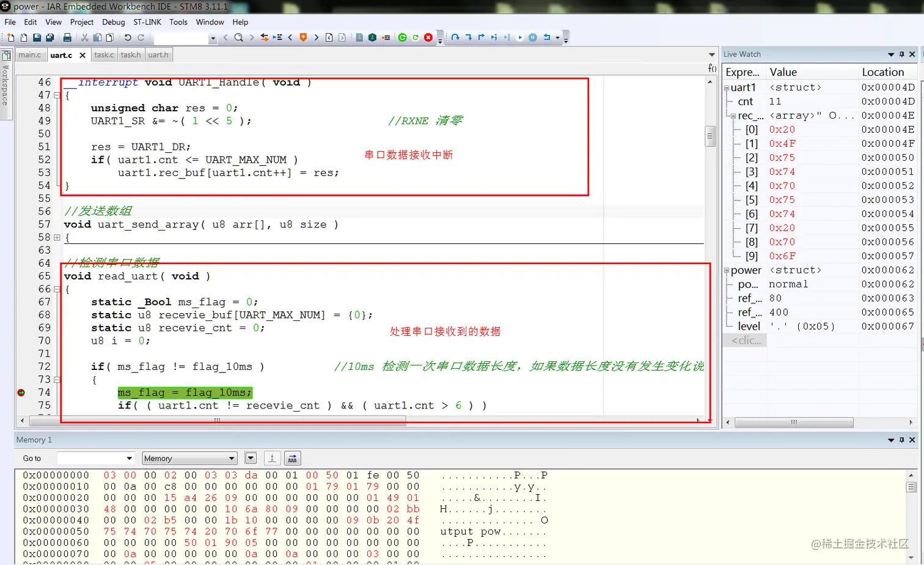This screenshot has height=565, width=924.
Task: Click the Save floppy disk icon
Action: coord(37,38)
